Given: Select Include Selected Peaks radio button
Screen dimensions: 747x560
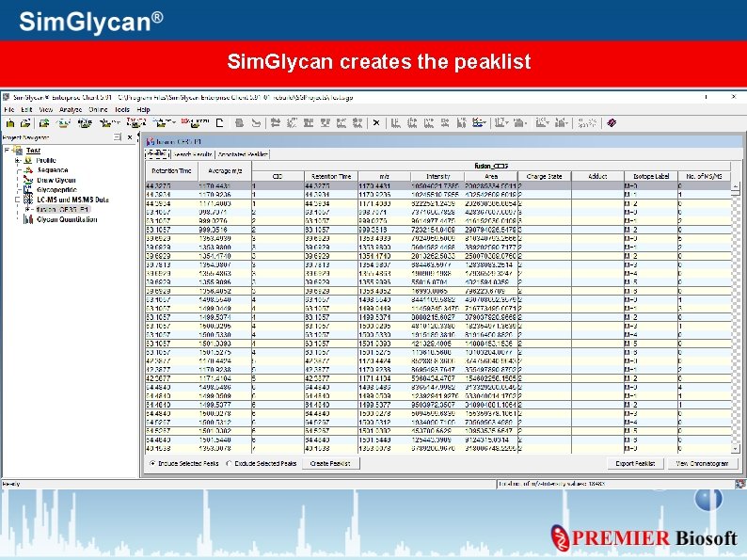Looking at the screenshot, I should (x=152, y=463).
